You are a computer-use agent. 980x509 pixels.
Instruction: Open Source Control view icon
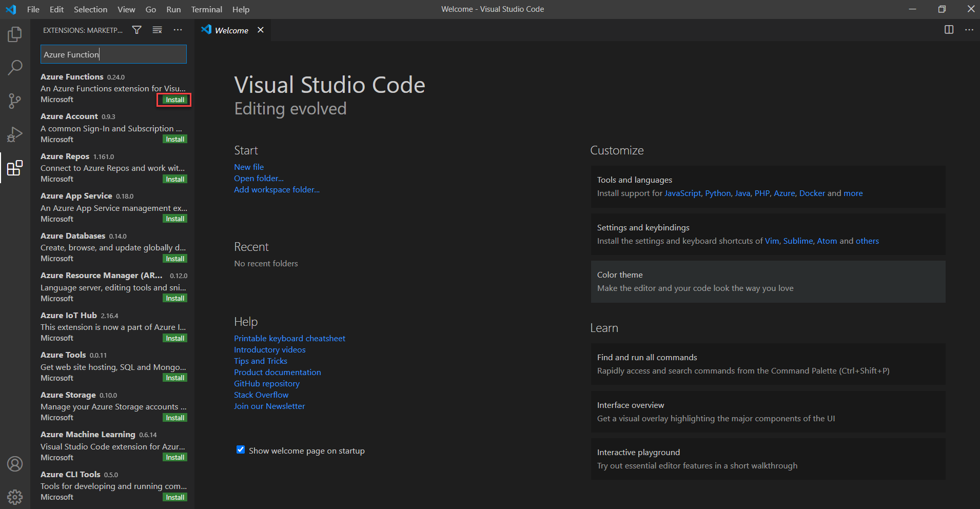coord(15,101)
